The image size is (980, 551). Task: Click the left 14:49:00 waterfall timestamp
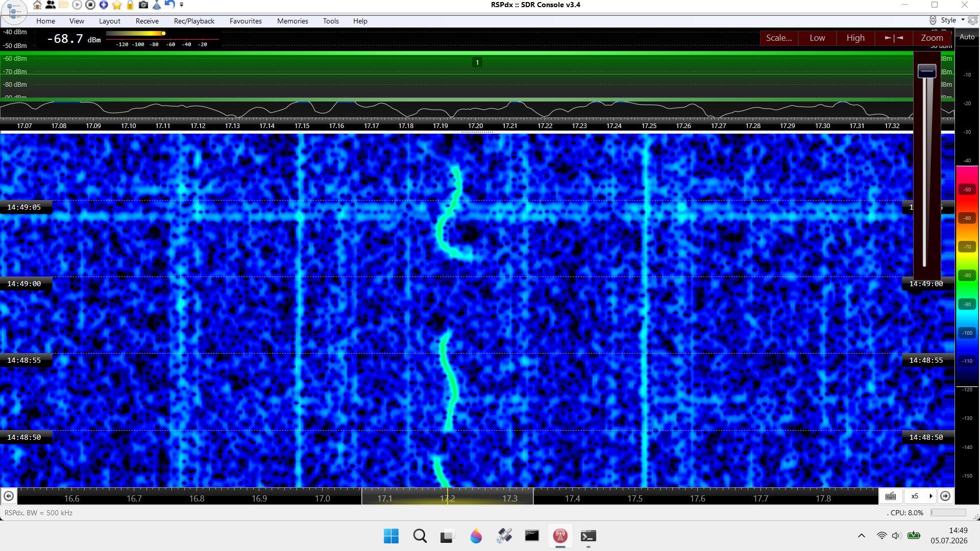24,284
